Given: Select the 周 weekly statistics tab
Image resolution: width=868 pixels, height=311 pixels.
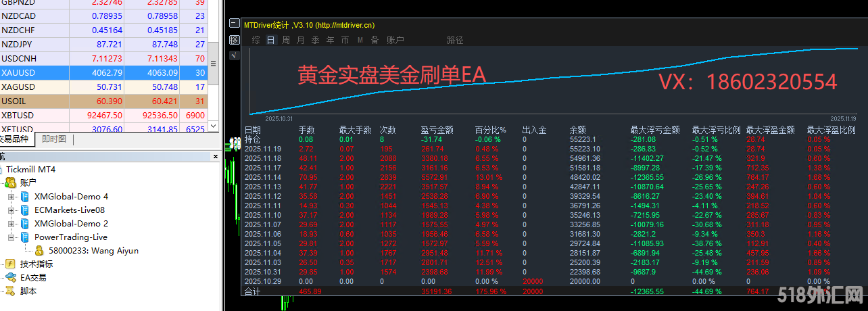Looking at the screenshot, I should point(286,40).
